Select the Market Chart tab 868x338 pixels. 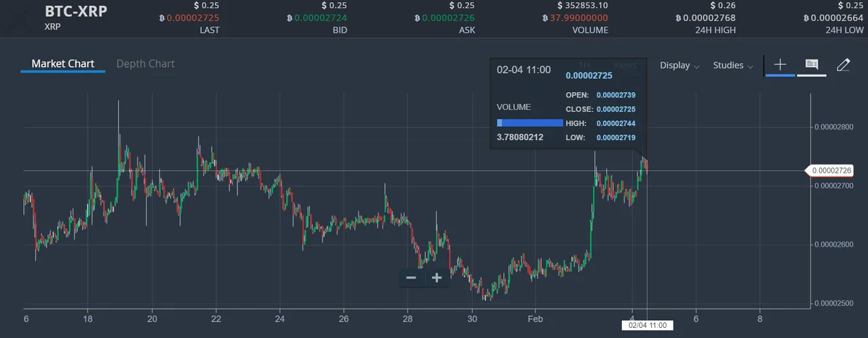[x=62, y=64]
